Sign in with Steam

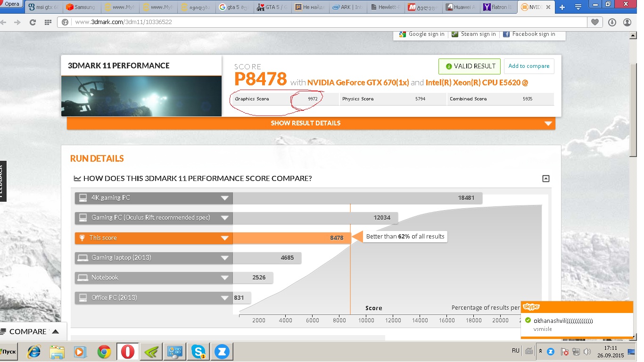[473, 34]
